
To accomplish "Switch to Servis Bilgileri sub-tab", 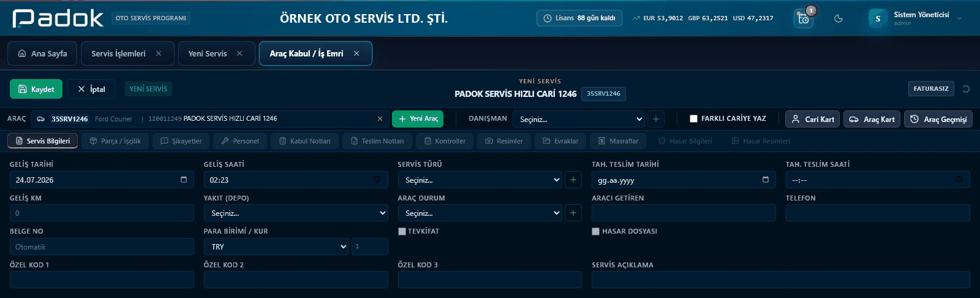I will (x=43, y=141).
